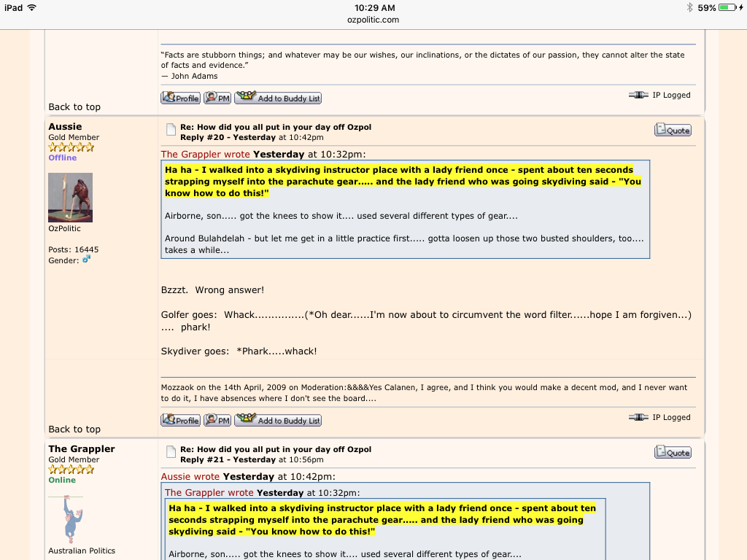Click Back to top link above Aussie's post
The image size is (747, 560).
click(74, 107)
